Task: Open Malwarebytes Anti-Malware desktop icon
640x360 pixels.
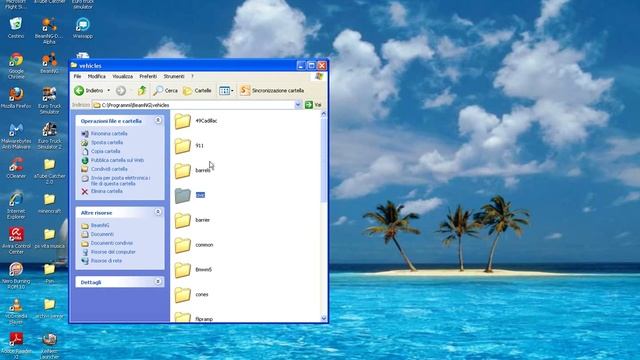Action: [16, 136]
